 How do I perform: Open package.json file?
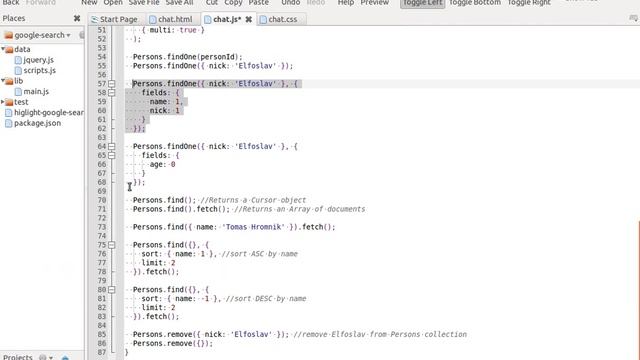coord(38,123)
